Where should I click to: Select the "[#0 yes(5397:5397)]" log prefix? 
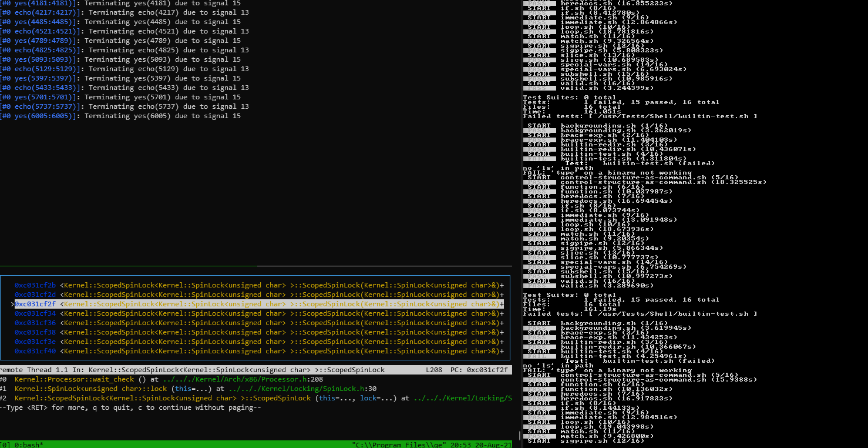(40, 78)
